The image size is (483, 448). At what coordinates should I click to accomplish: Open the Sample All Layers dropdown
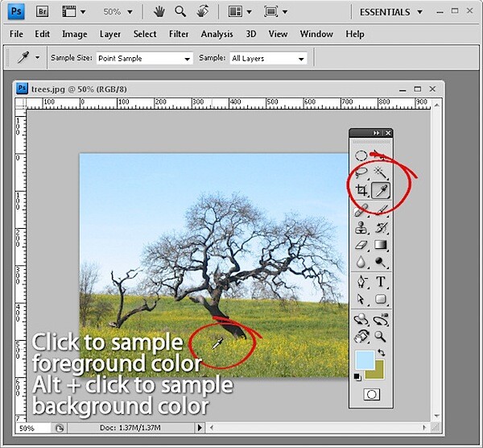[x=268, y=58]
